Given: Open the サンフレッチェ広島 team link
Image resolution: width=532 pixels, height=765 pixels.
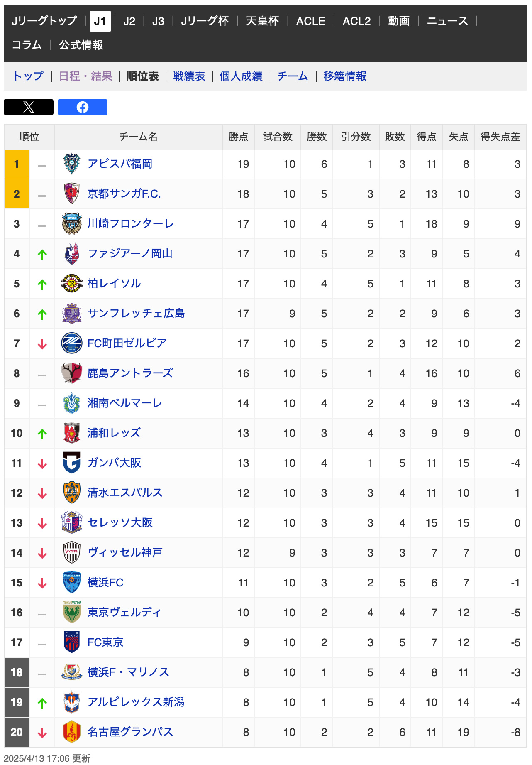Looking at the screenshot, I should 136,314.
